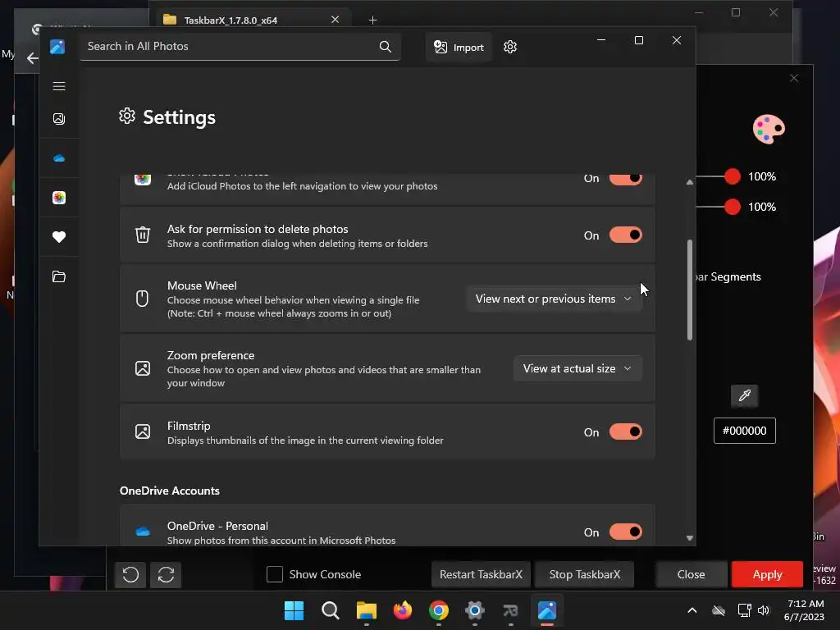This screenshot has width=840, height=630.
Task: Click the settings scrollbar up arrow
Action: [690, 182]
